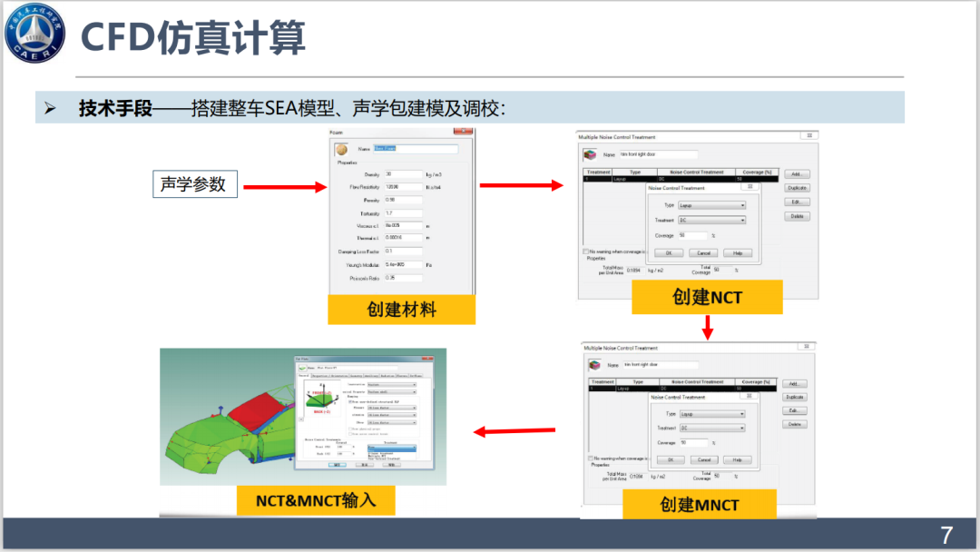Open Construction dropdown in Flat Plate dialog

(x=390, y=384)
